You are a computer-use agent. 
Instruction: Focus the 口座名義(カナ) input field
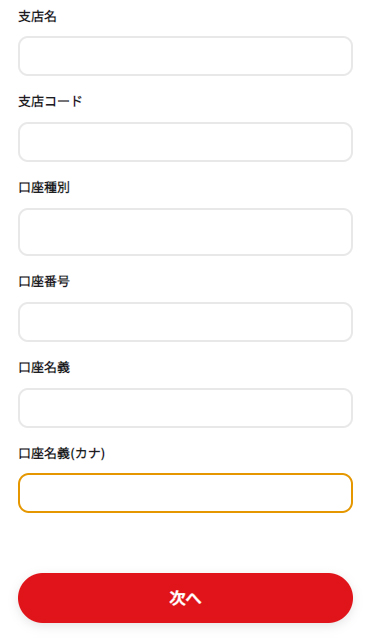[185, 493]
